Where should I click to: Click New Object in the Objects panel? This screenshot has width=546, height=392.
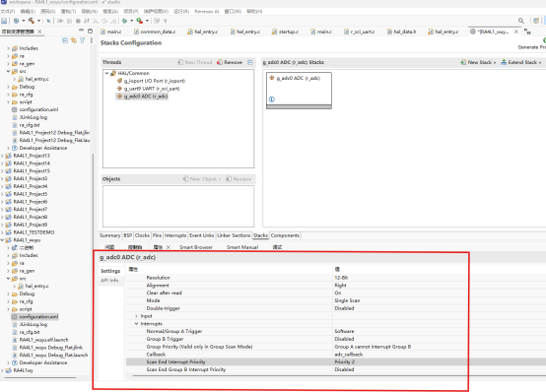pos(202,179)
